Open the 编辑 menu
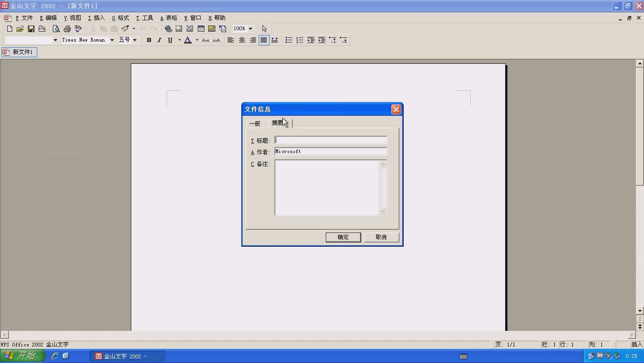 (48, 18)
